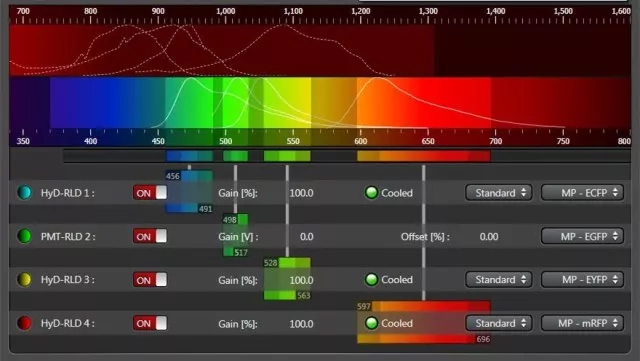Open the MP - EGFP dye dropdown

[582, 236]
